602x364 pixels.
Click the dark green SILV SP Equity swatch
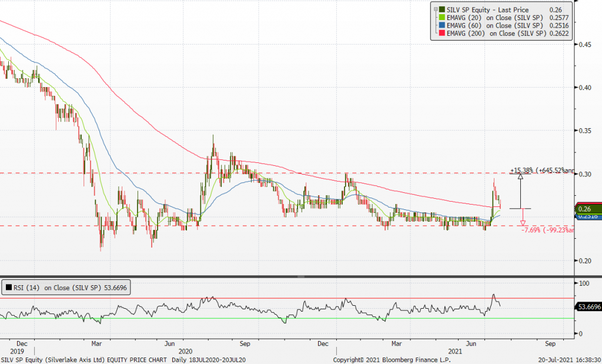pyautogui.click(x=442, y=10)
